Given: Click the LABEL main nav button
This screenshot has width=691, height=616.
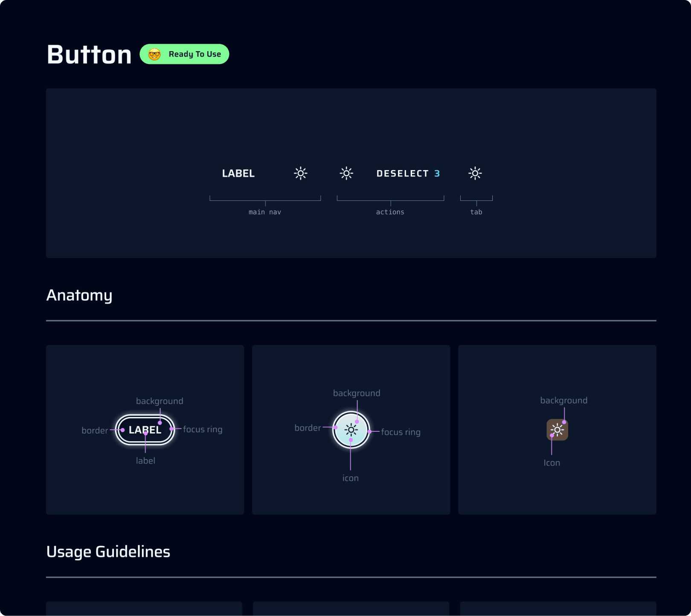Looking at the screenshot, I should 238,174.
